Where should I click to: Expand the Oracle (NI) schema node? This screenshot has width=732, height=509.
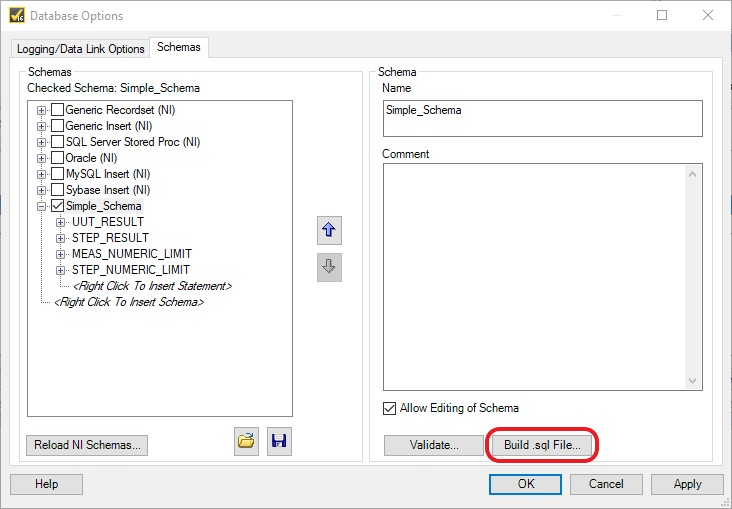pyautogui.click(x=42, y=158)
